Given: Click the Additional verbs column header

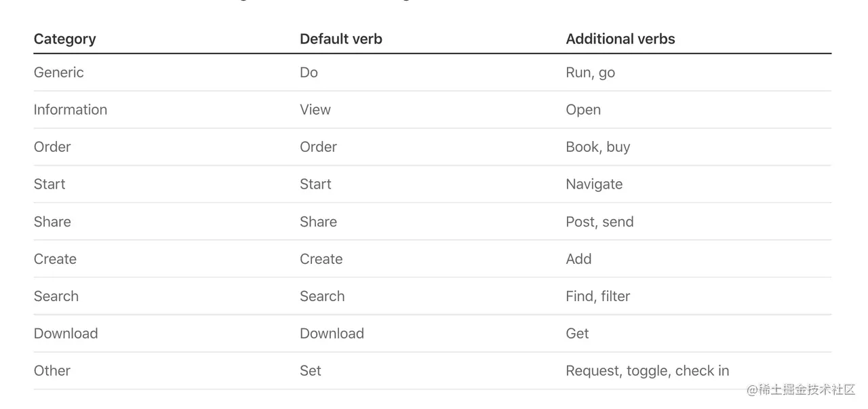Looking at the screenshot, I should 620,39.
